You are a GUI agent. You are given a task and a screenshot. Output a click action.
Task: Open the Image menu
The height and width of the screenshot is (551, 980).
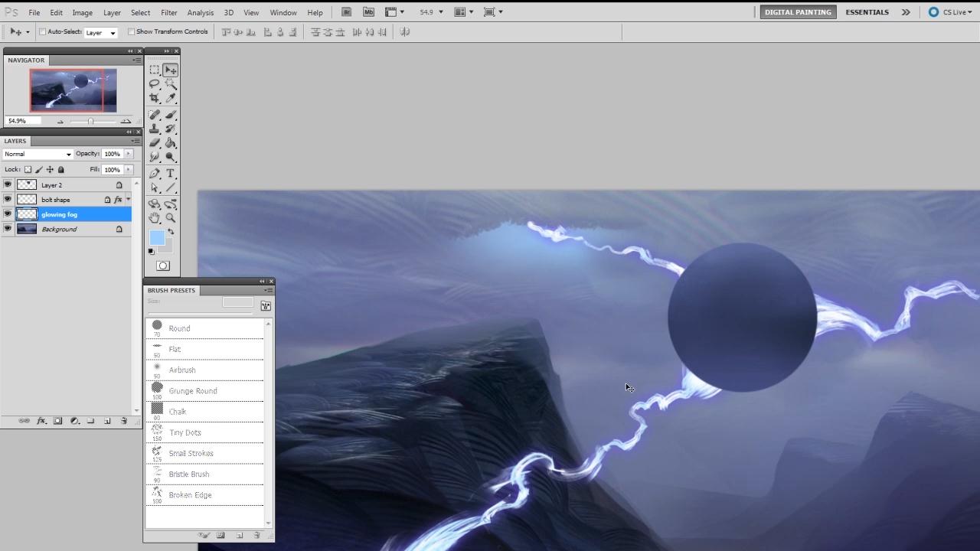83,13
